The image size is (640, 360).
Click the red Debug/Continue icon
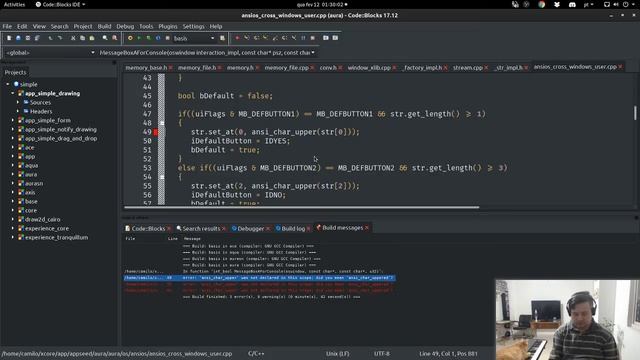(237, 38)
